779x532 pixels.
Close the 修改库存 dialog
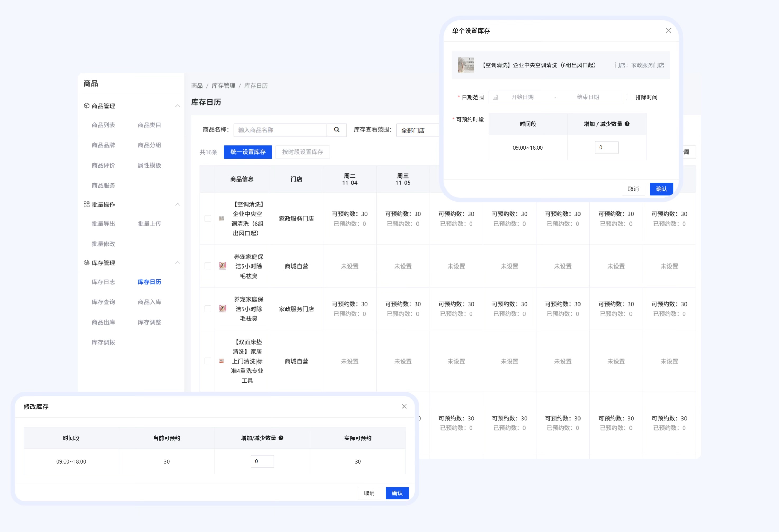(404, 406)
